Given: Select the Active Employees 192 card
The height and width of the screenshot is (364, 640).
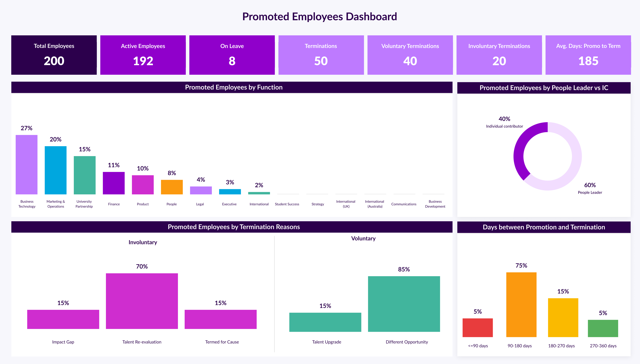Looking at the screenshot, I should coord(143,55).
